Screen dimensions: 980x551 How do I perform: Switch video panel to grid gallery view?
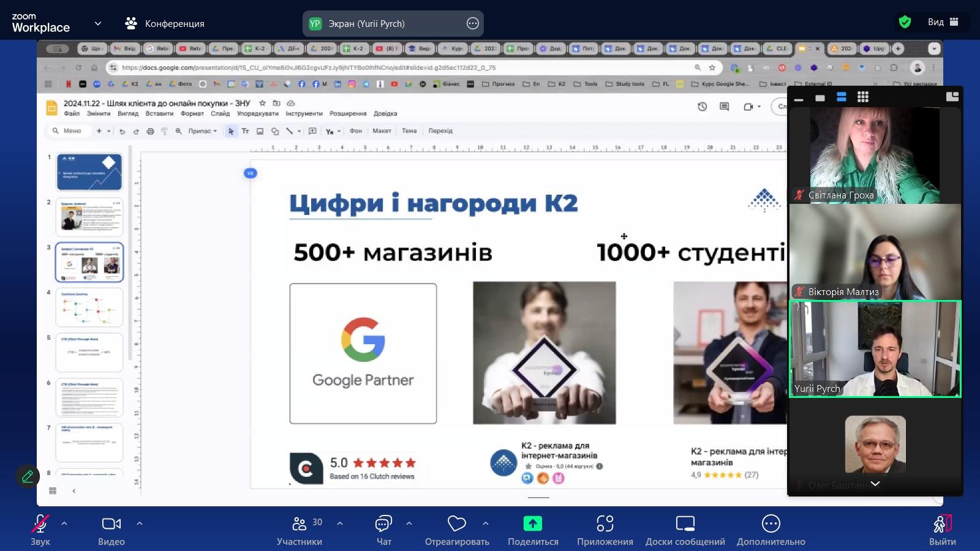pos(863,97)
